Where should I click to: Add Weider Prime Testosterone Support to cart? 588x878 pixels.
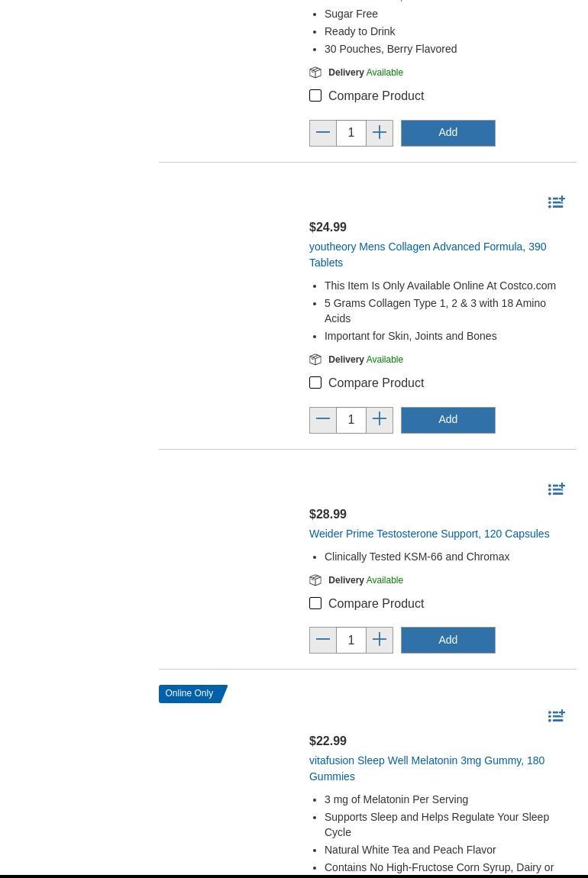point(448,640)
